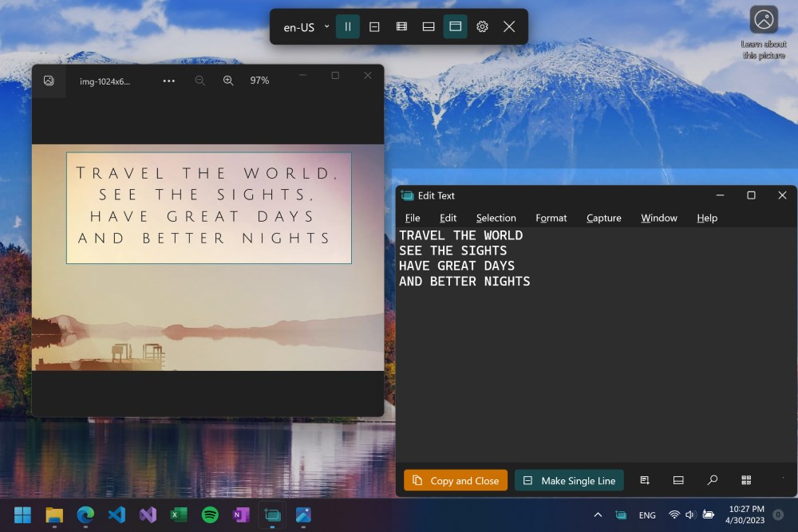The image size is (798, 532).
Task: Select table grab mode icon in toolbar
Action: [401, 26]
